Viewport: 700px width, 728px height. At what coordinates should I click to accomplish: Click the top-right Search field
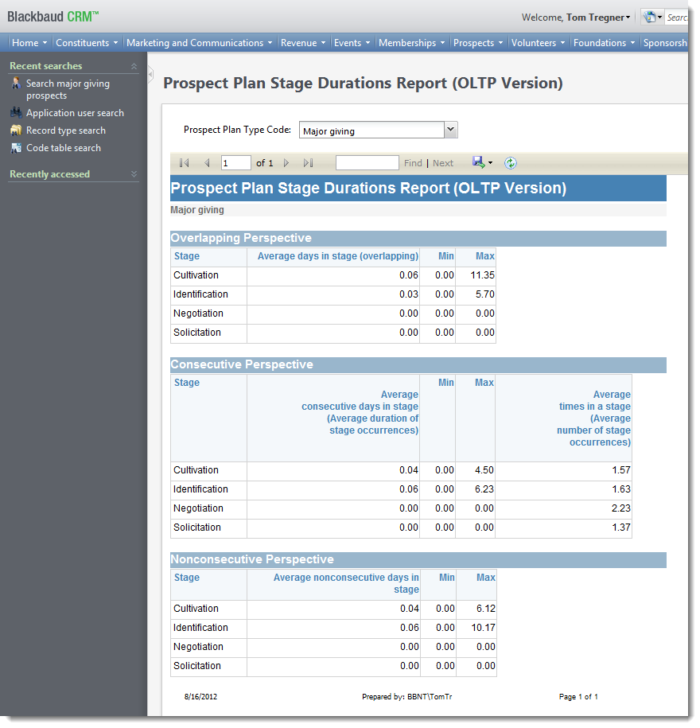(677, 18)
